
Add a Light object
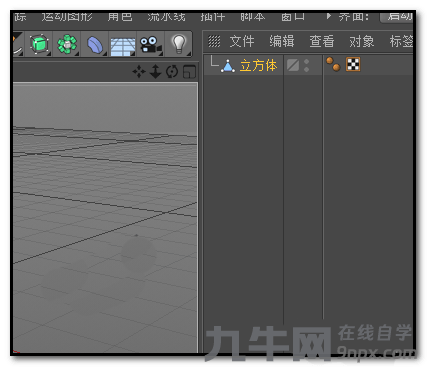[178, 44]
